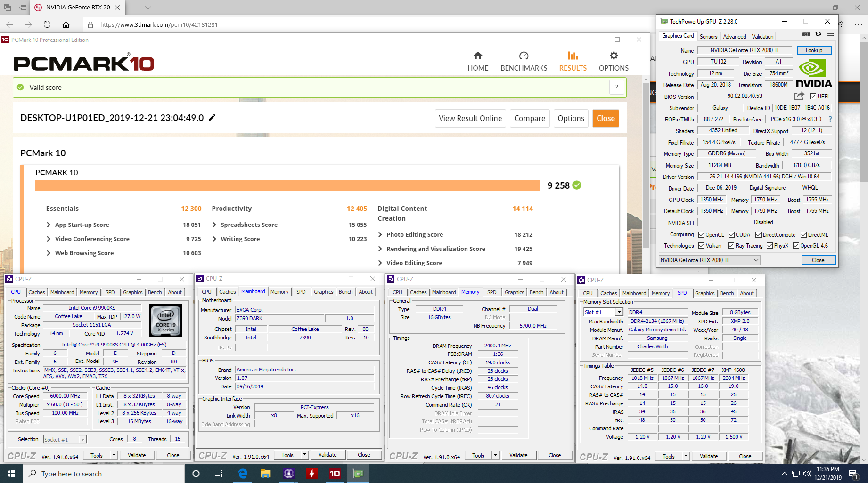
Task: Click Validate in CPU-Z SPD window
Action: click(709, 456)
